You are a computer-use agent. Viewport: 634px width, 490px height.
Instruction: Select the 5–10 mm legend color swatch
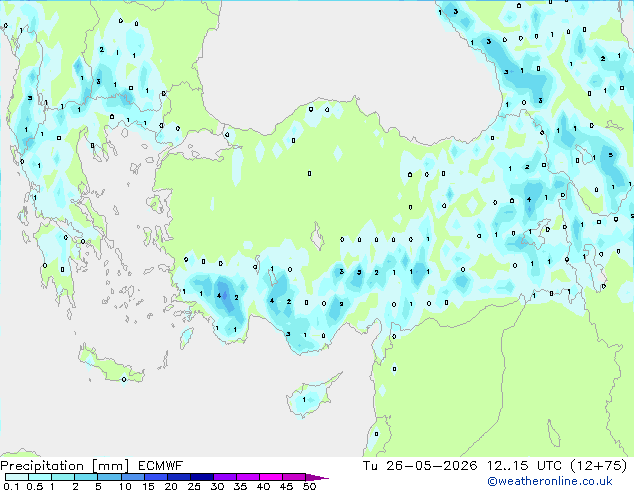click(x=109, y=477)
